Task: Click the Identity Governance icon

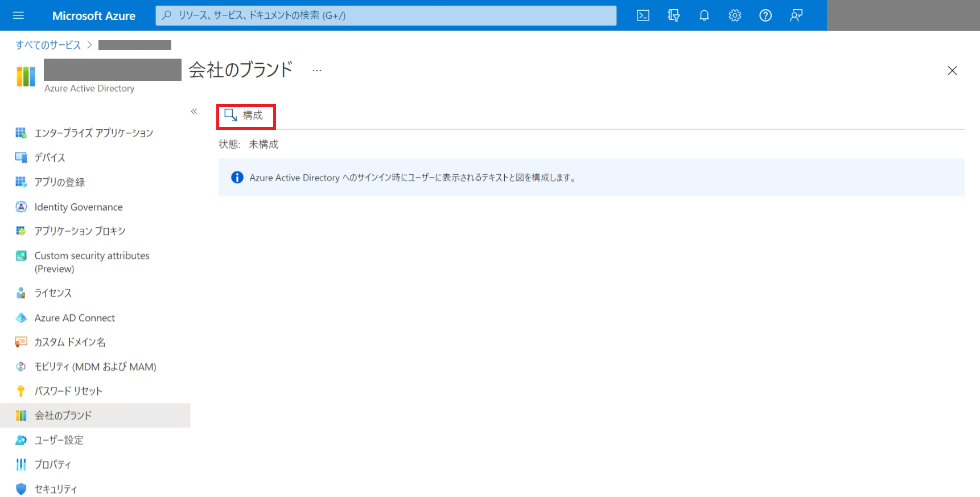Action: [x=21, y=207]
